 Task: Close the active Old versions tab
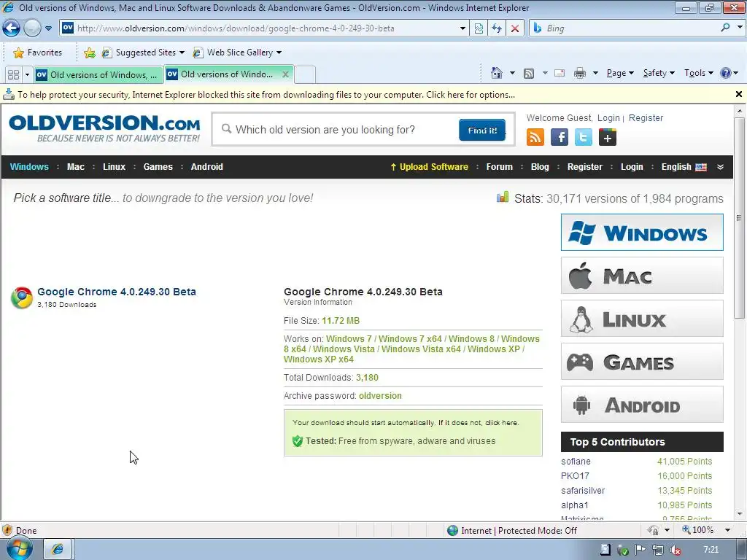285,74
